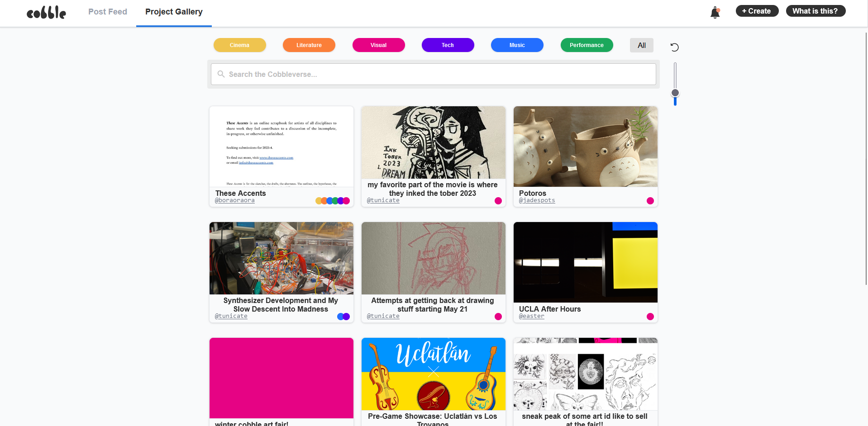Click sneak peak of some art title
Viewport: 868px width, 426px height.
click(x=585, y=420)
